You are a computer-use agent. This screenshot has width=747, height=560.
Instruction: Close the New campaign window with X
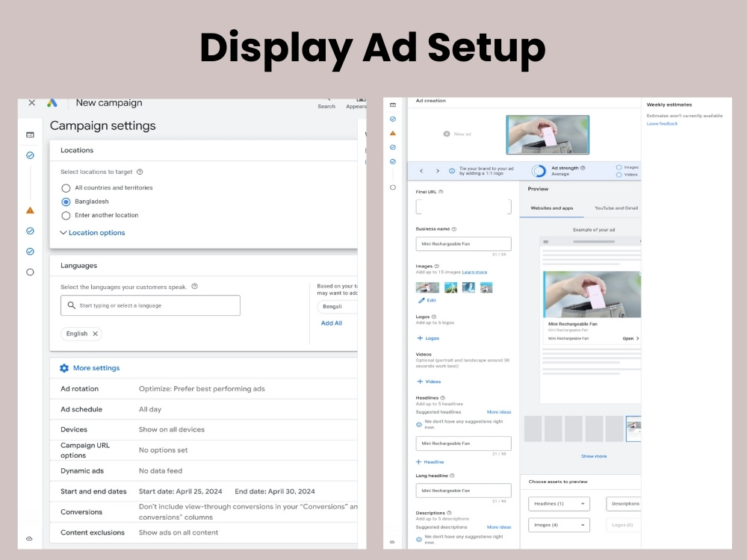(32, 103)
